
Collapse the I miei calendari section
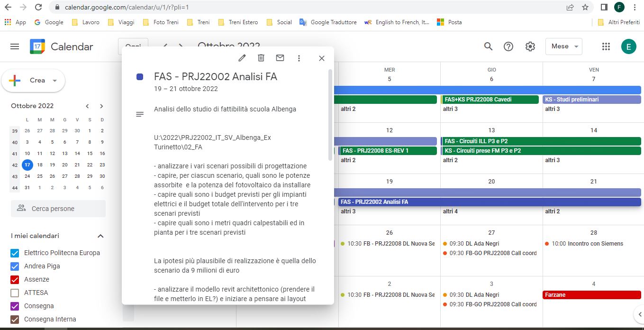(x=100, y=236)
